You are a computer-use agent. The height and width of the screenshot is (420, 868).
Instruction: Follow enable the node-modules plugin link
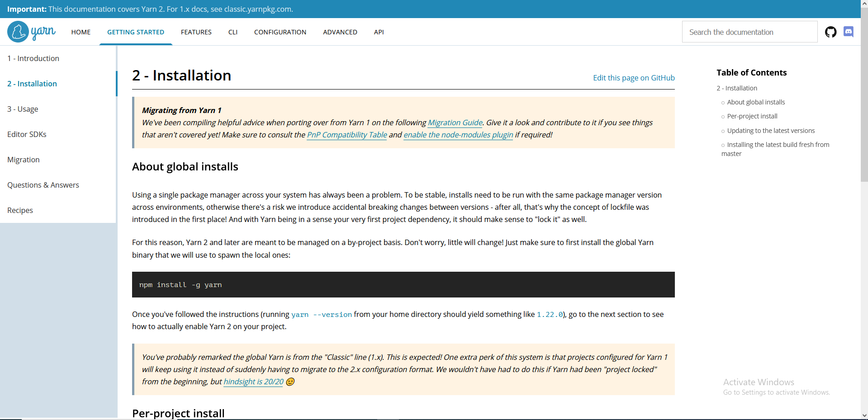pyautogui.click(x=458, y=135)
